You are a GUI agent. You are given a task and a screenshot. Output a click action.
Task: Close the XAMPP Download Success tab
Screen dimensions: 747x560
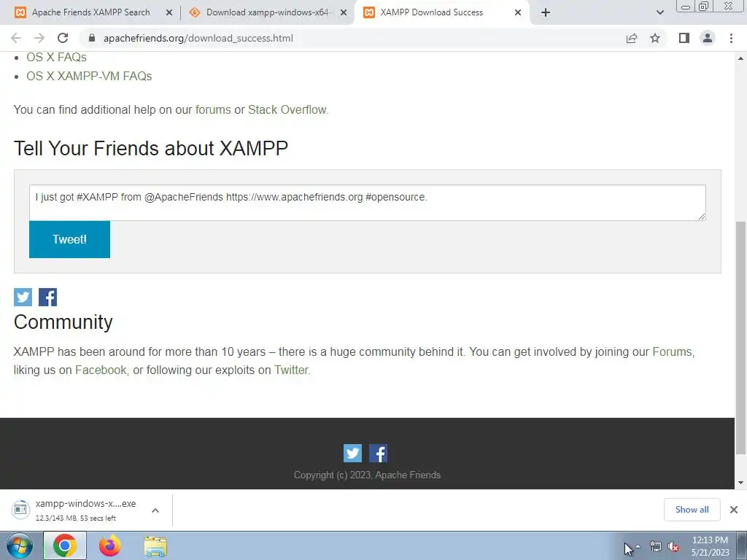[x=518, y=13]
